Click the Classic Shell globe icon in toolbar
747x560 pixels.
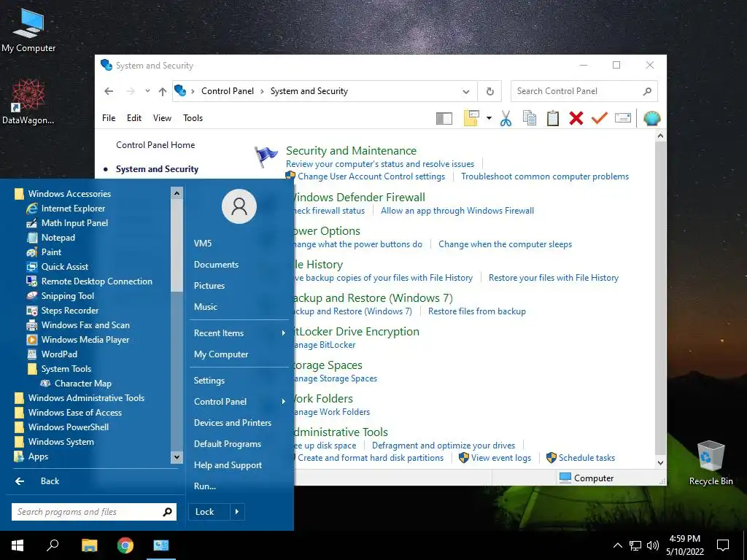[651, 118]
